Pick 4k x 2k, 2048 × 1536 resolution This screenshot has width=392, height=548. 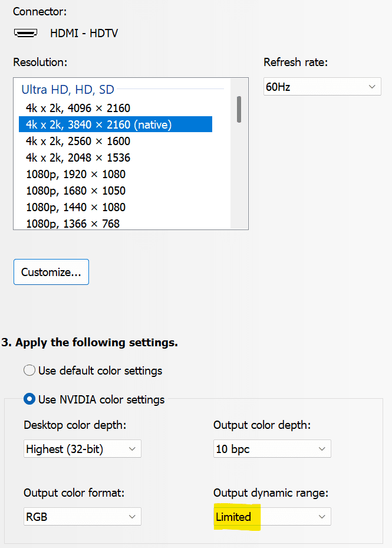pos(78,157)
